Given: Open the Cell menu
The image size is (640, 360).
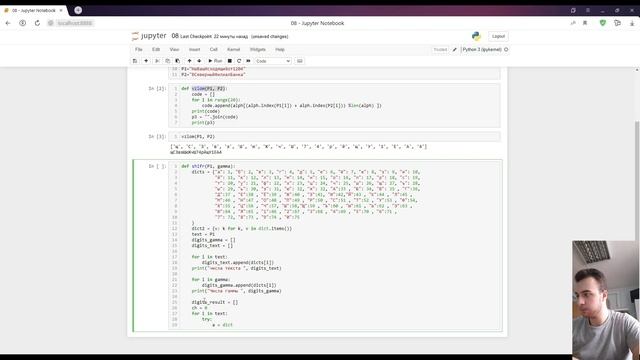Looking at the screenshot, I should 213,49.
